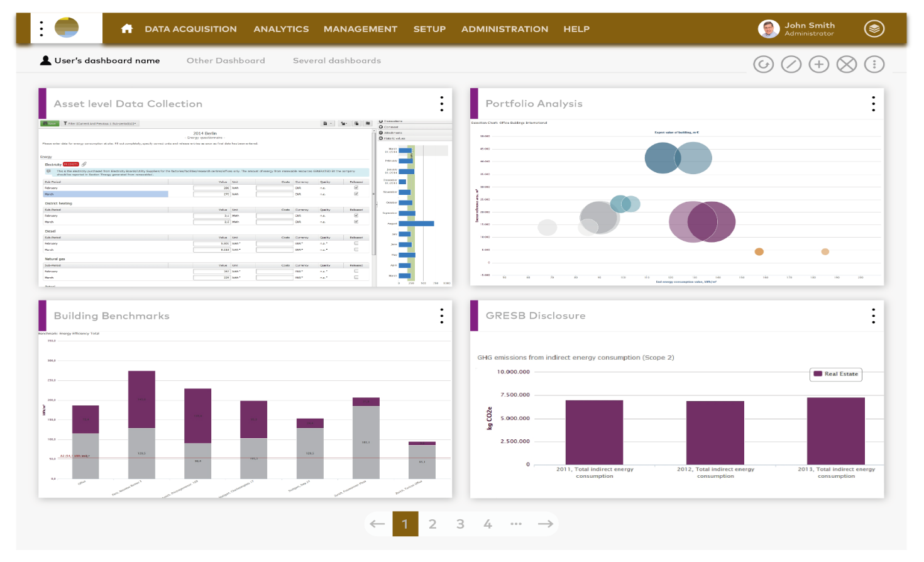Show more pages with ellipsis
Image resolution: width=924 pixels, height=562 pixels.
(x=516, y=524)
